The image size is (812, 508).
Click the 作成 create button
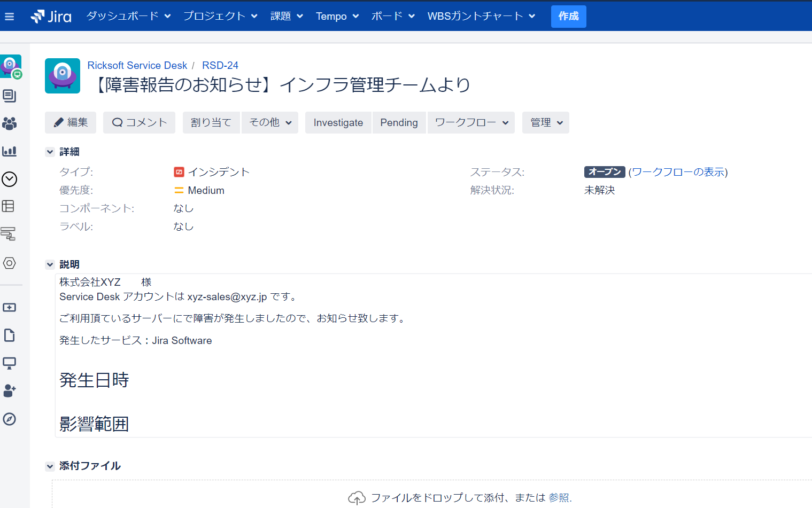pyautogui.click(x=569, y=16)
